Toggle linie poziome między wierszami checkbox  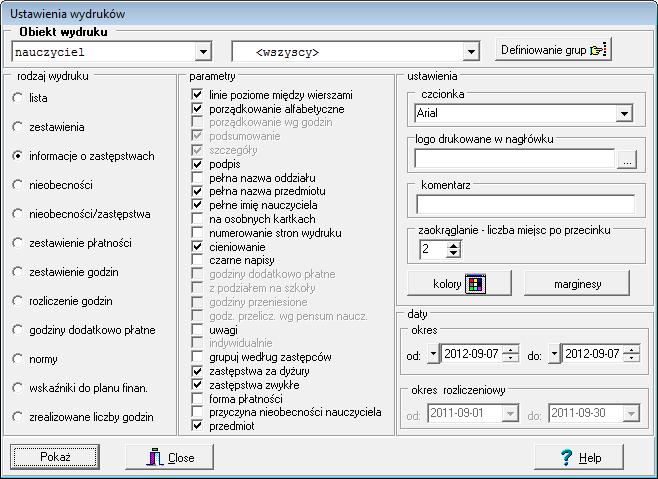coord(197,94)
